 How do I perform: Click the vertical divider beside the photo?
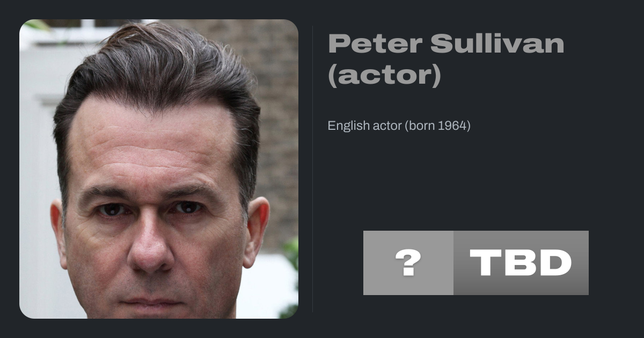312,169
